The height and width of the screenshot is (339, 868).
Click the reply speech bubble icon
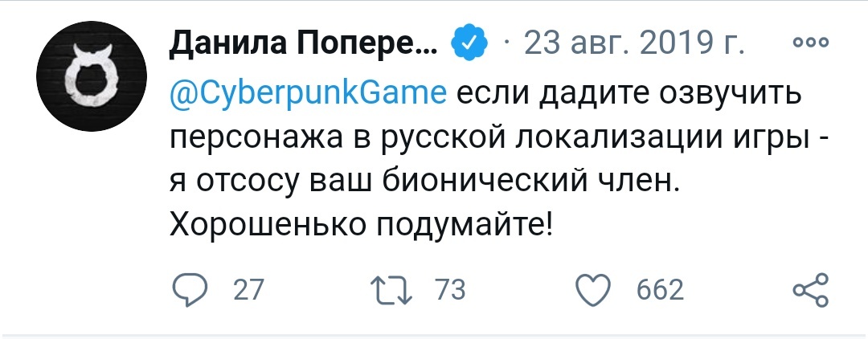190,289
